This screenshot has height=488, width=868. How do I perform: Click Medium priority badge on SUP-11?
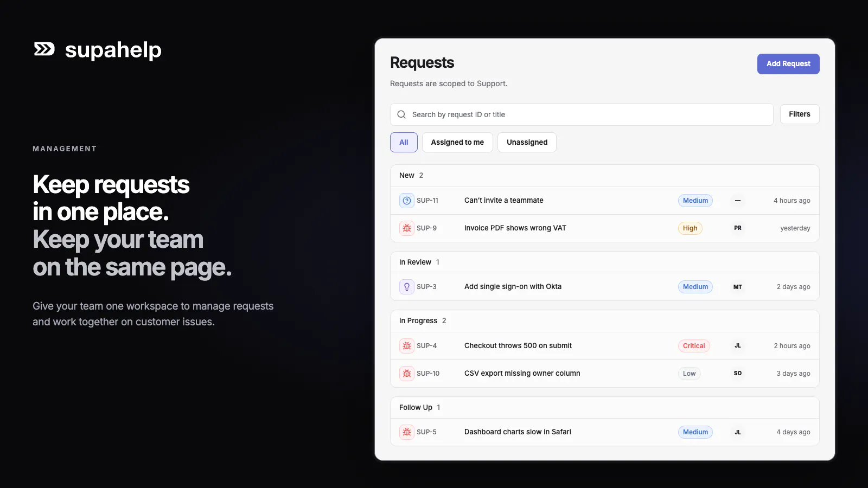coord(695,201)
